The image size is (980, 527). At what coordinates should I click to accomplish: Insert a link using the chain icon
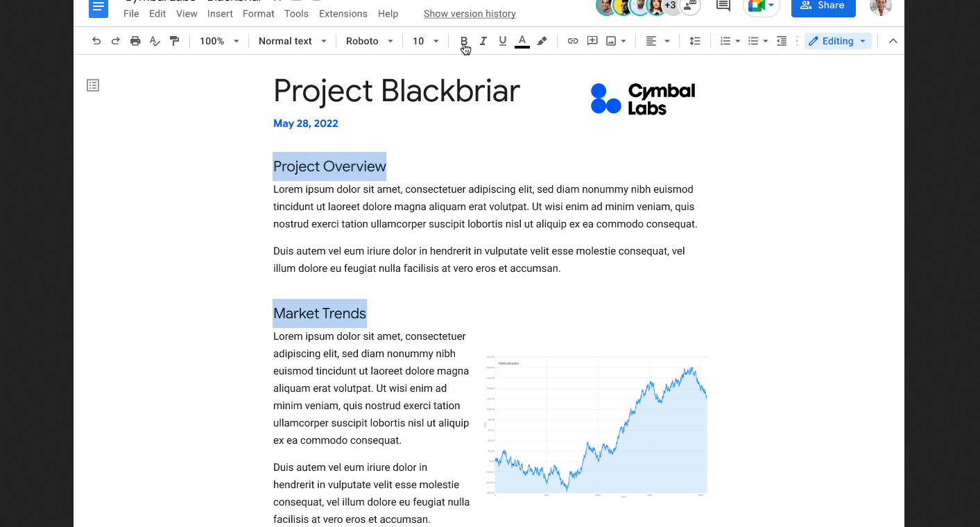[x=573, y=41]
